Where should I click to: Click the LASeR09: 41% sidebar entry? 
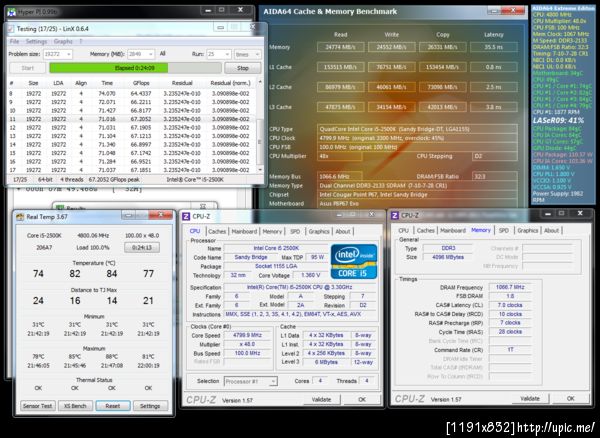pyautogui.click(x=558, y=120)
